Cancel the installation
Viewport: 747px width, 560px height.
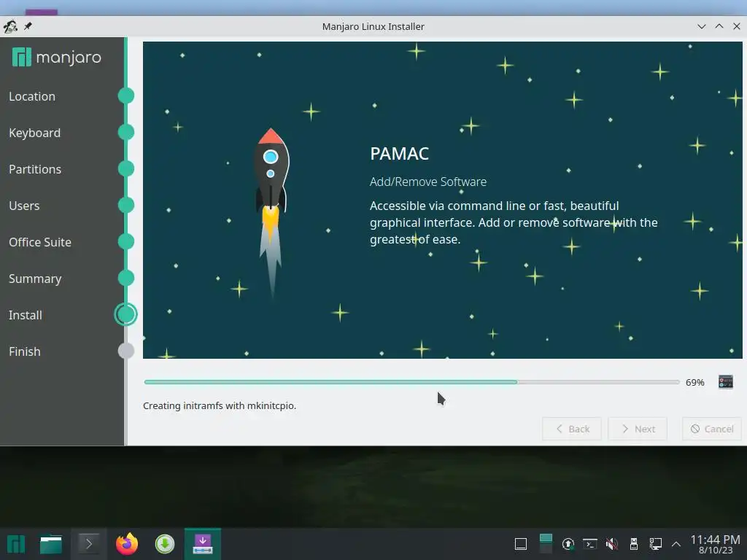pyautogui.click(x=712, y=429)
